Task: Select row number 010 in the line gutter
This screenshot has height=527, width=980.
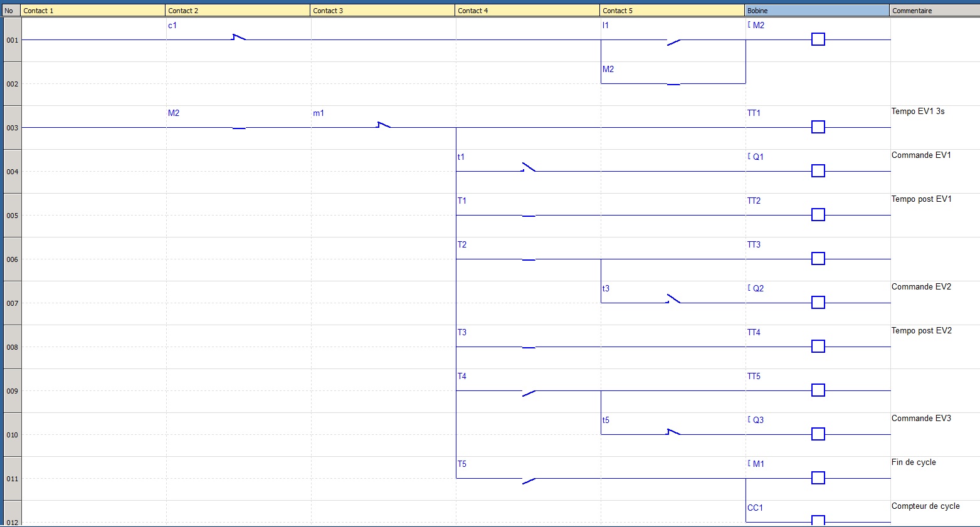Action: coord(13,435)
